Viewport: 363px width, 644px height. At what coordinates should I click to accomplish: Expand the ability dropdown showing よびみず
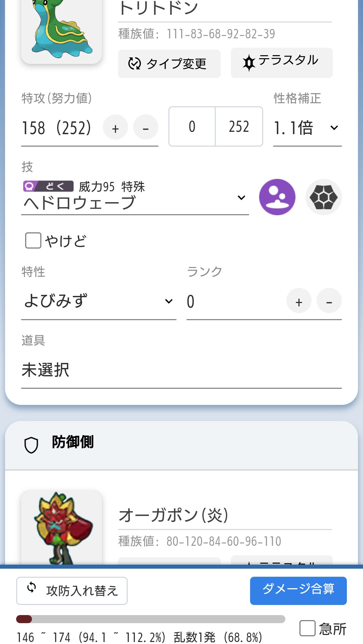click(x=99, y=301)
